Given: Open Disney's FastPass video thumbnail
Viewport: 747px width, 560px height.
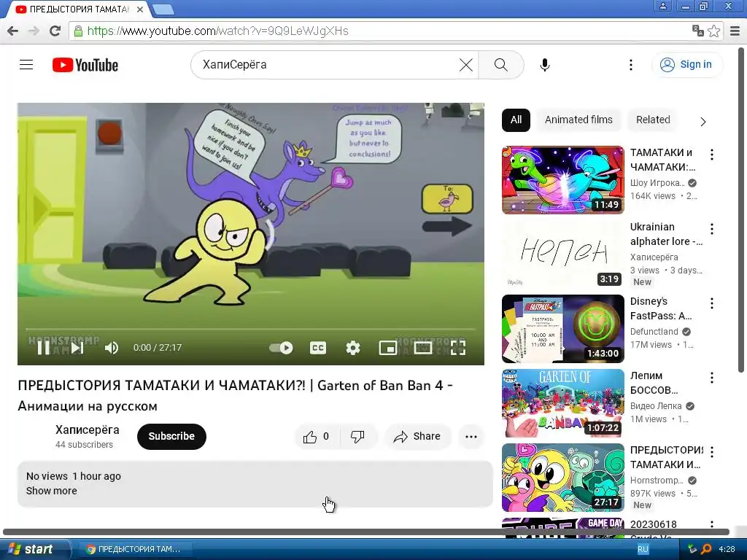Looking at the screenshot, I should (x=562, y=329).
